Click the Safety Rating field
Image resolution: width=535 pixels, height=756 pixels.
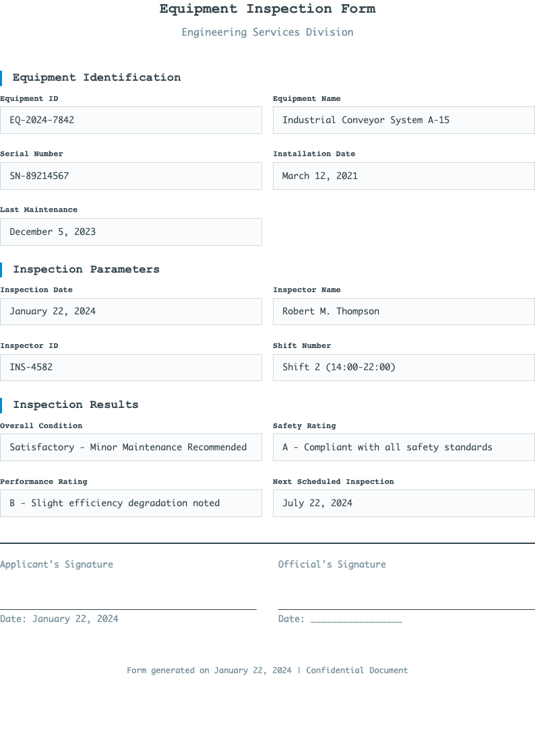pyautogui.click(x=403, y=447)
